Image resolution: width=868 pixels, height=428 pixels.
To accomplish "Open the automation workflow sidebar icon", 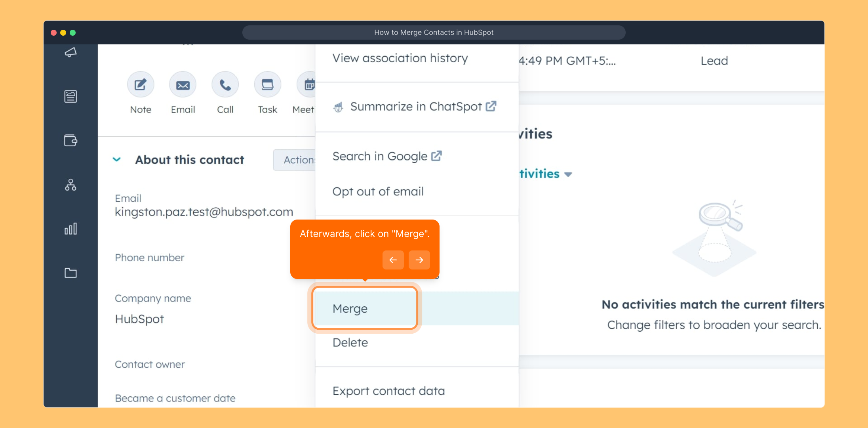I will 70,185.
